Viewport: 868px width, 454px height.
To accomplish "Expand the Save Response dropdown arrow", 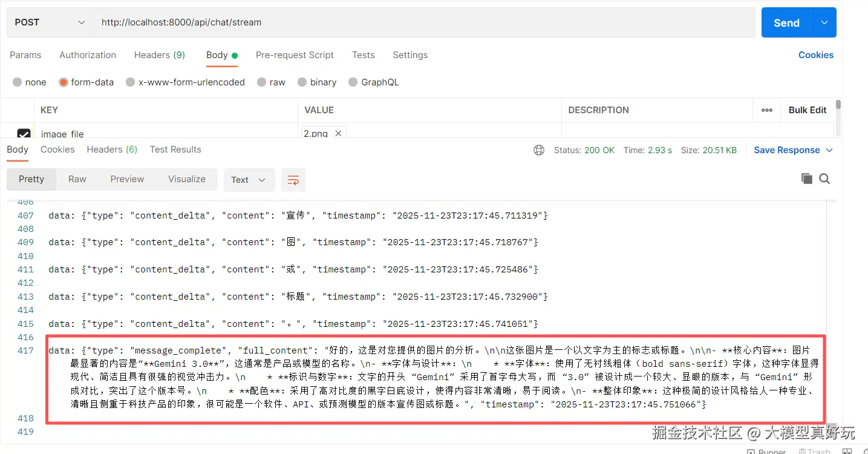I will (x=829, y=150).
